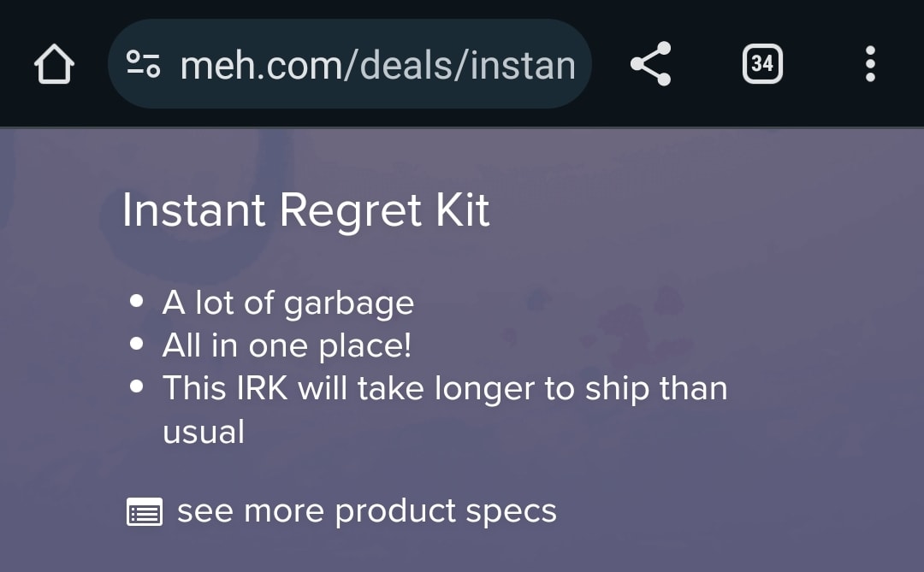Share this page with the share icon
924x572 pixels.
650,64
